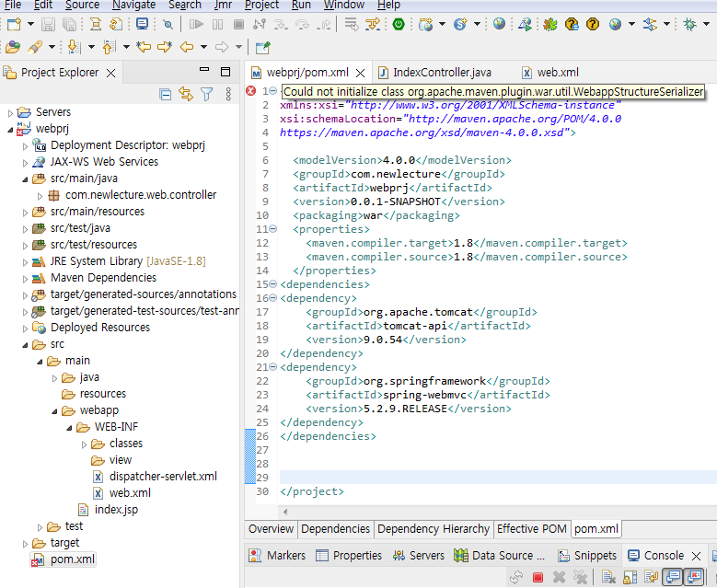Click the Project Explorer filter icon
Image resolution: width=717 pixels, height=588 pixels.
tap(207, 94)
